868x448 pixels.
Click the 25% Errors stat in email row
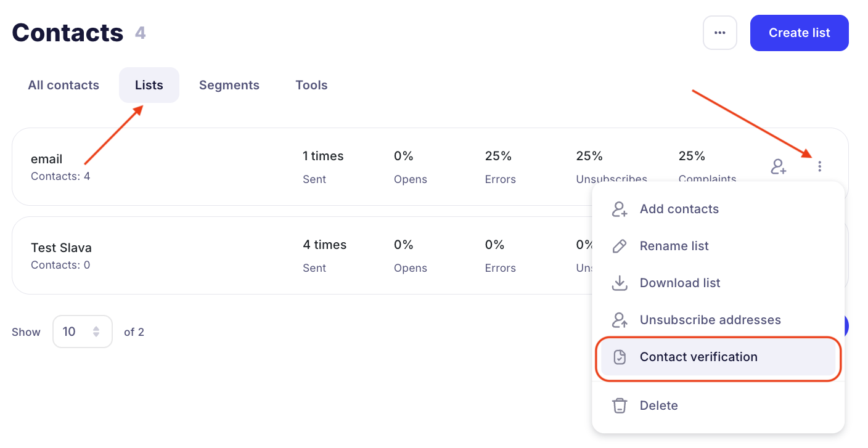499,157
